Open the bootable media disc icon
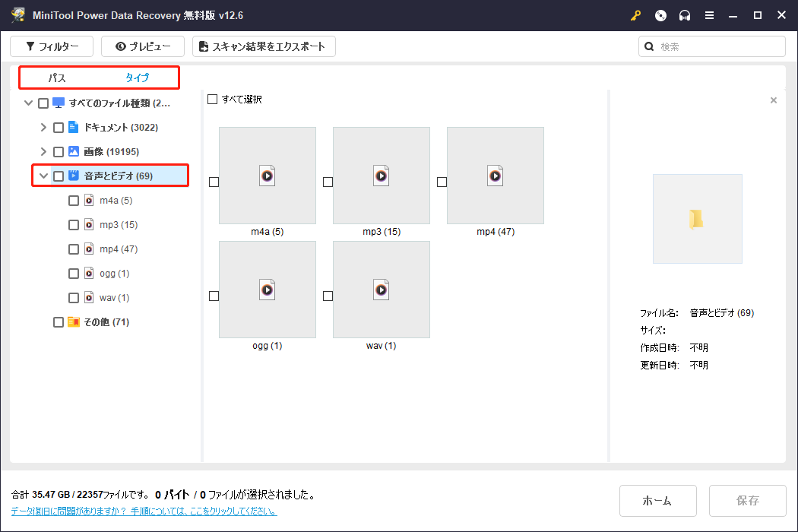This screenshot has height=532, width=798. 660,15
